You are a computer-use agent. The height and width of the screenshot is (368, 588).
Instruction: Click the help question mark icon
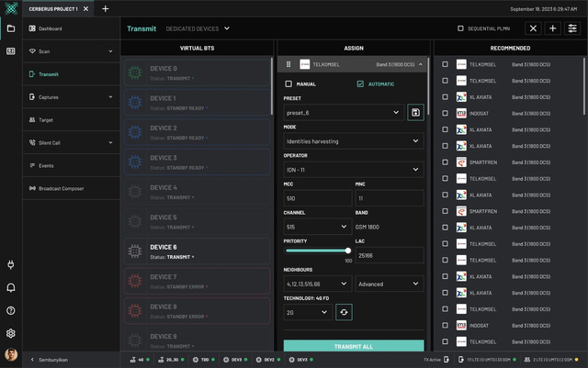[x=11, y=310]
